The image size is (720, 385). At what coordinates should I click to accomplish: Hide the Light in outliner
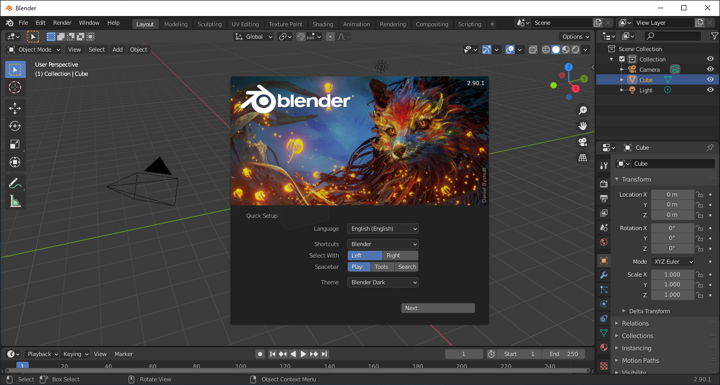pos(710,90)
